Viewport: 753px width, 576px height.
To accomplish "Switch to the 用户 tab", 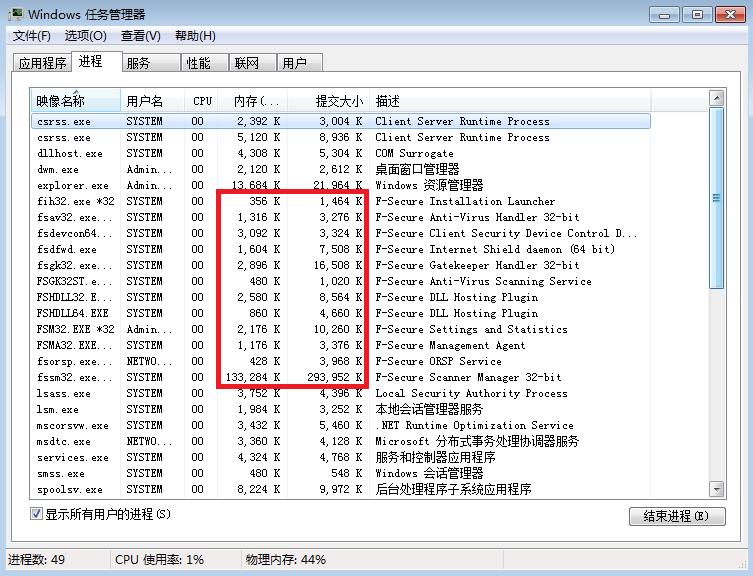I will coord(294,63).
